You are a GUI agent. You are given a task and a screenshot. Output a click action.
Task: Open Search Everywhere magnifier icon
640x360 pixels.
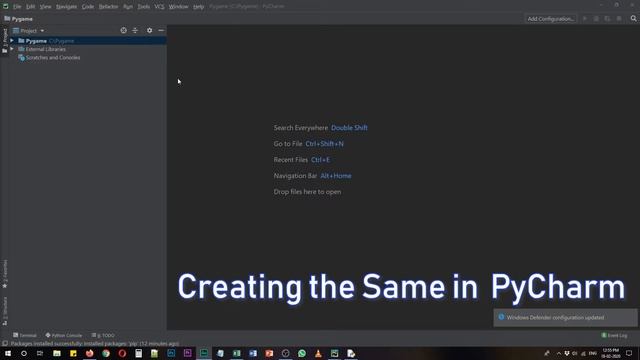coord(633,18)
